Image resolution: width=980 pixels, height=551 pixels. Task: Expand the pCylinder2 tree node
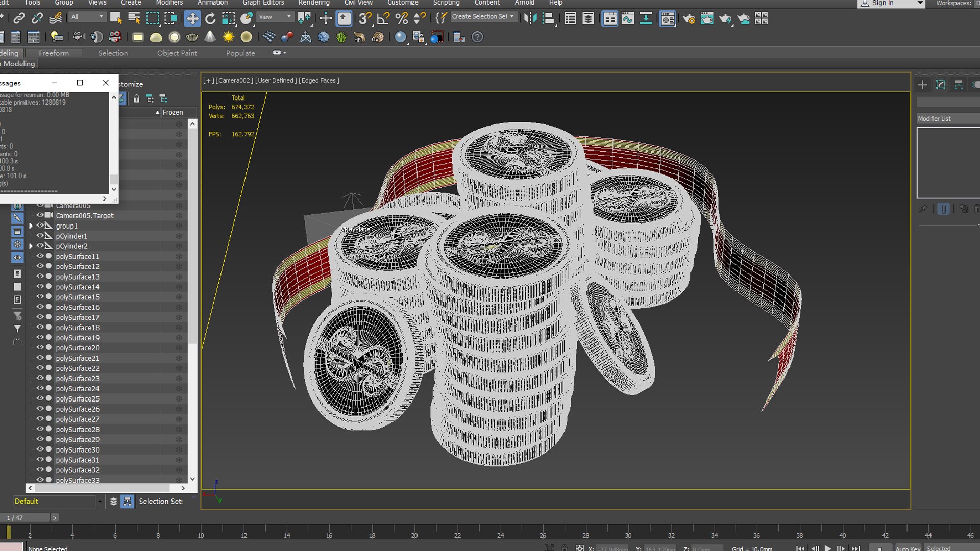click(31, 246)
